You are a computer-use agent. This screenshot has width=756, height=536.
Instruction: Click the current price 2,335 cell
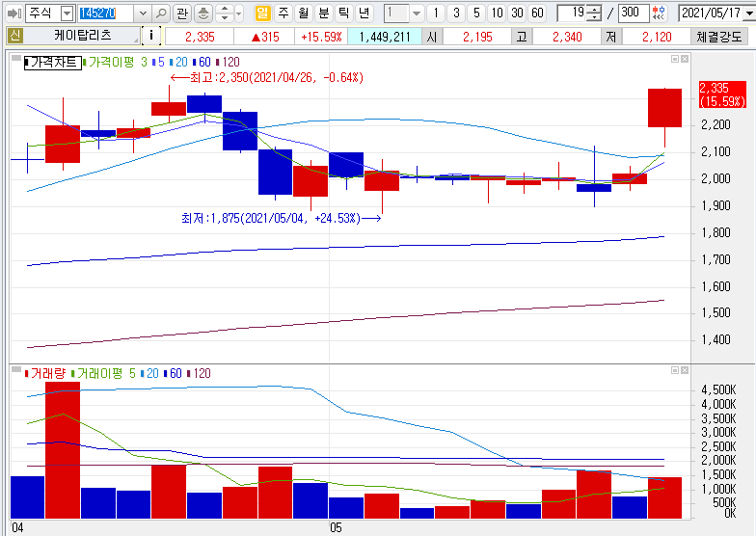pyautogui.click(x=200, y=37)
